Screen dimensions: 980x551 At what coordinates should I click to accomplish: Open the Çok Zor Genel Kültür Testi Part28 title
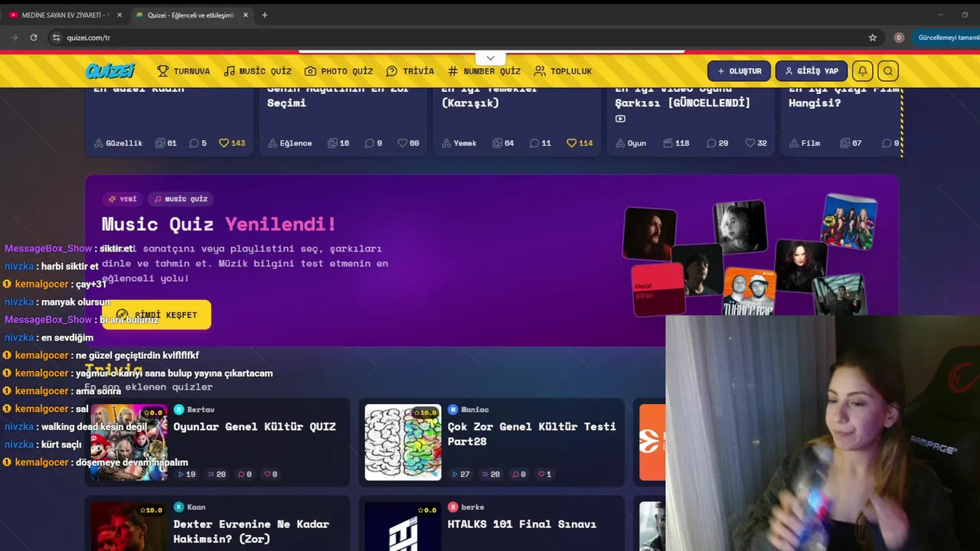[x=531, y=434]
